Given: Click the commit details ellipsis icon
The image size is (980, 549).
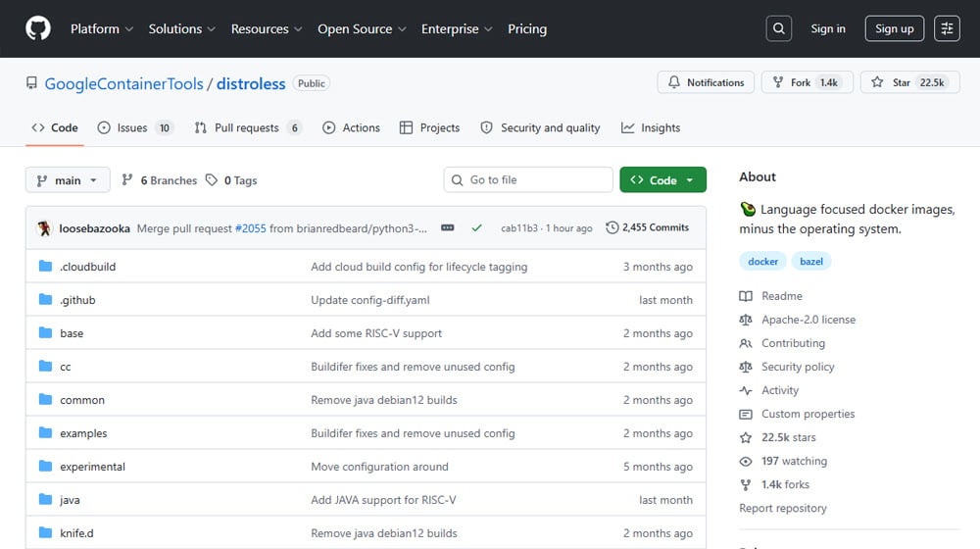Looking at the screenshot, I should pos(448,227).
